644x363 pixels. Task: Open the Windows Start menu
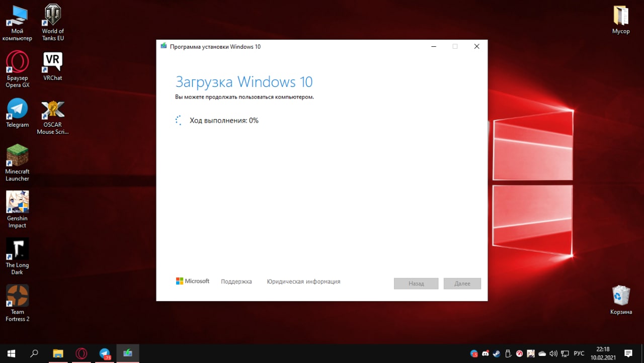11,353
